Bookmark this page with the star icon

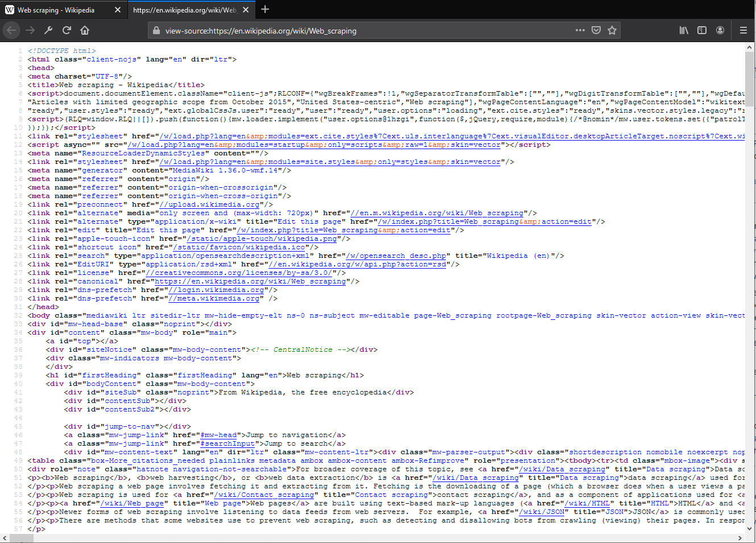tap(612, 30)
